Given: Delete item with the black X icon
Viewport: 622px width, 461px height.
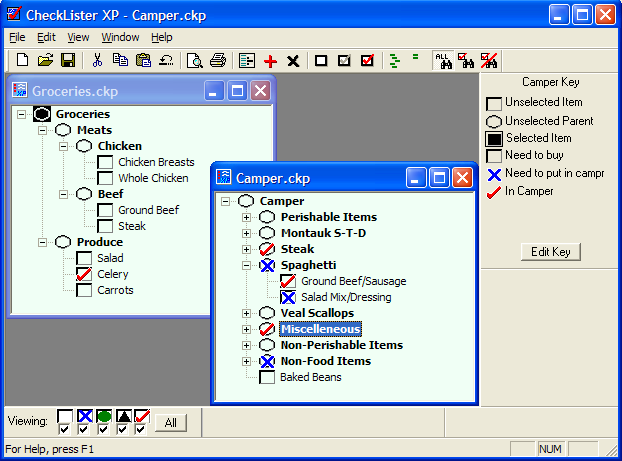Looking at the screenshot, I should tap(293, 61).
